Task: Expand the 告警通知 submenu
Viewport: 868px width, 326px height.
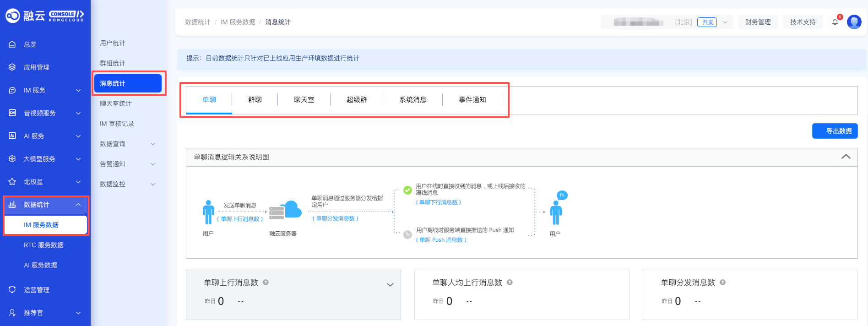Action: [153, 164]
